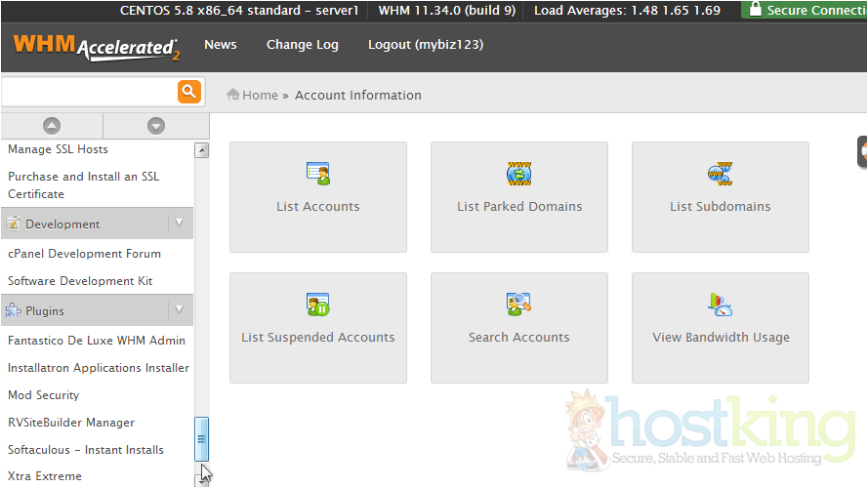Open the List Suspended Accounts icon
This screenshot has height=488, width=868.
click(x=317, y=305)
